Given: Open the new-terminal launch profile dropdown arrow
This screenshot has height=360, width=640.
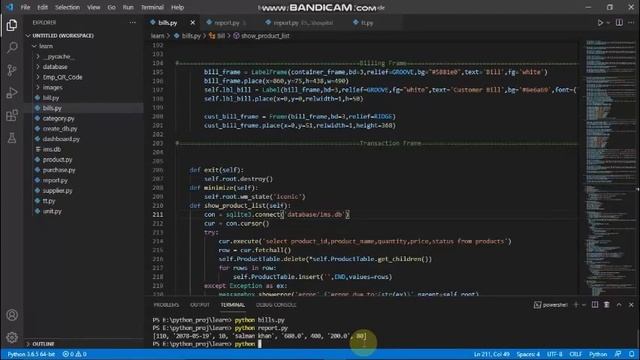Looking at the screenshot, I should tap(584, 305).
